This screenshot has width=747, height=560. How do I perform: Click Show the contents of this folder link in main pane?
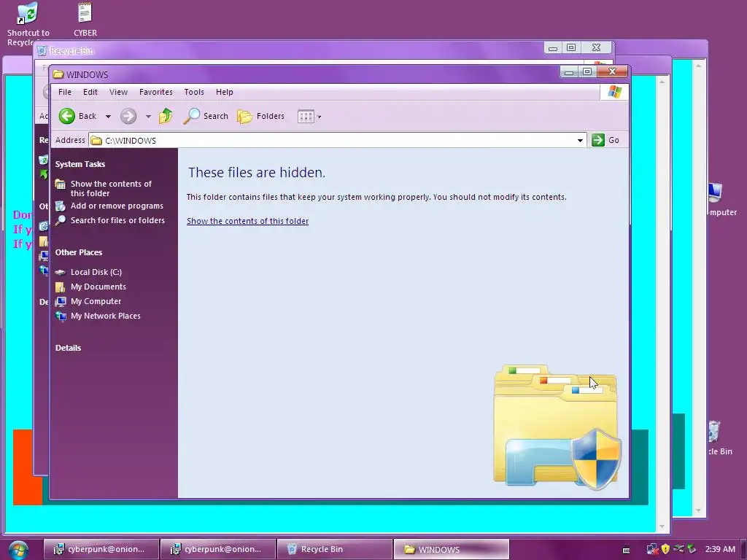point(248,221)
